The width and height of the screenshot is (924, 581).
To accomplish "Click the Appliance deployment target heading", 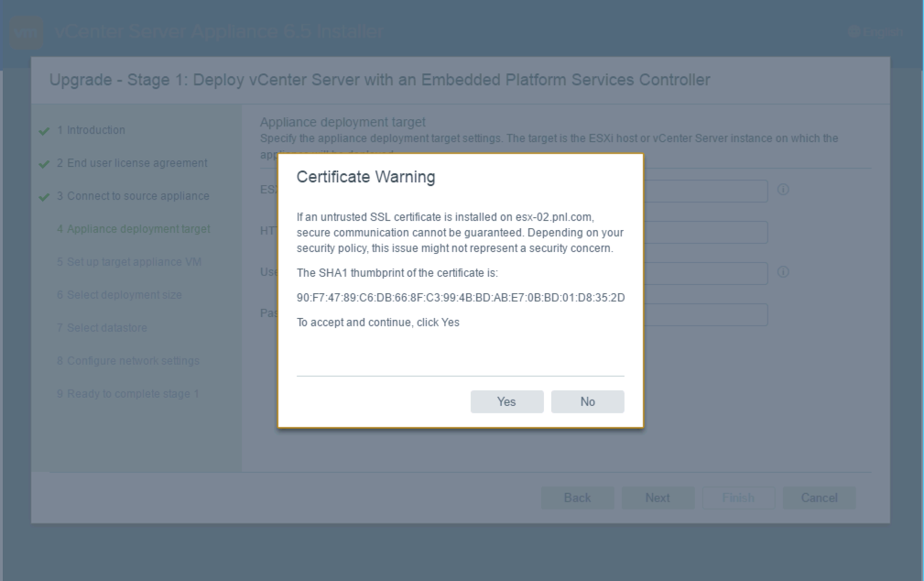I will (x=342, y=122).
